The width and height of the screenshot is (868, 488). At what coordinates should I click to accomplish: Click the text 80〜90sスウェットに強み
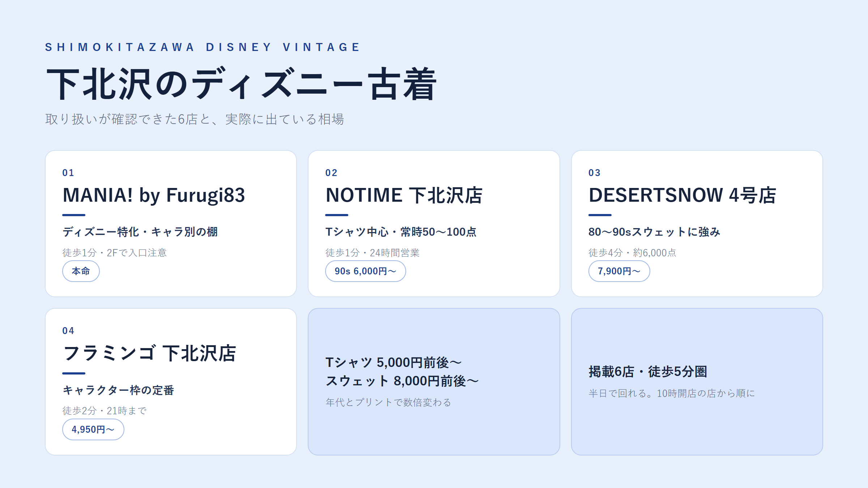tap(654, 232)
